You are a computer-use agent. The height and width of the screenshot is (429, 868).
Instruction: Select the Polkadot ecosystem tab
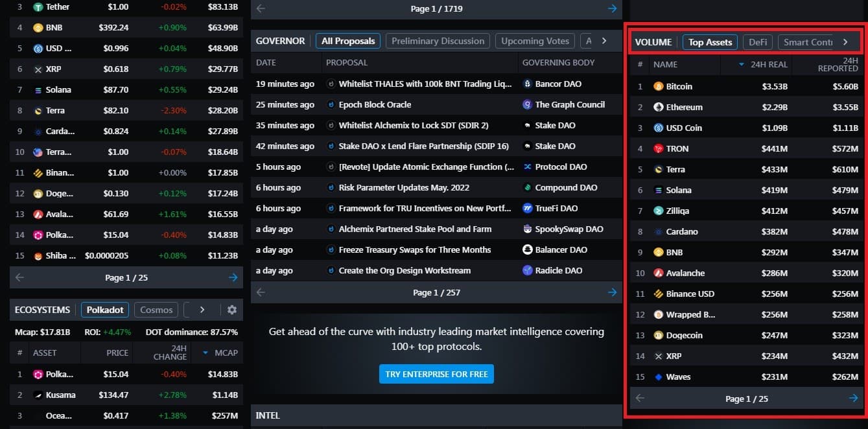(105, 310)
